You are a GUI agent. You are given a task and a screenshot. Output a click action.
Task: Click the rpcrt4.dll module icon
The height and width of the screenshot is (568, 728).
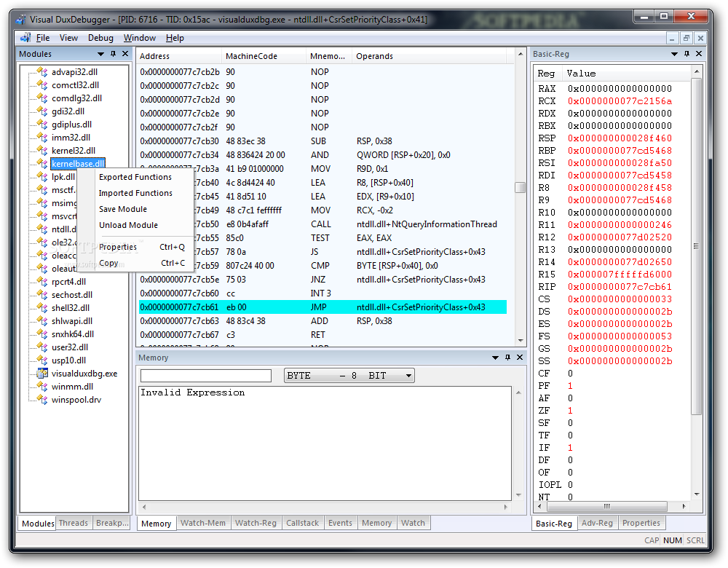(43, 281)
